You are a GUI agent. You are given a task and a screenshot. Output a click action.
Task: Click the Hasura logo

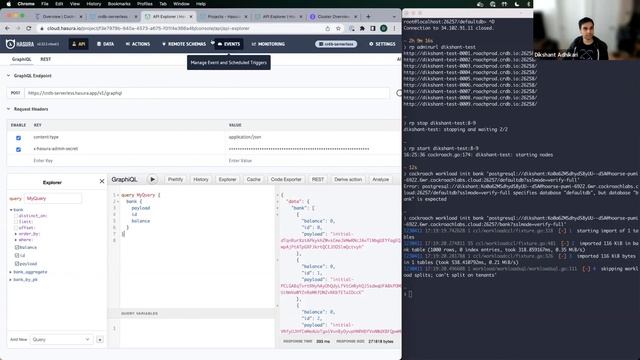pyautogui.click(x=20, y=44)
